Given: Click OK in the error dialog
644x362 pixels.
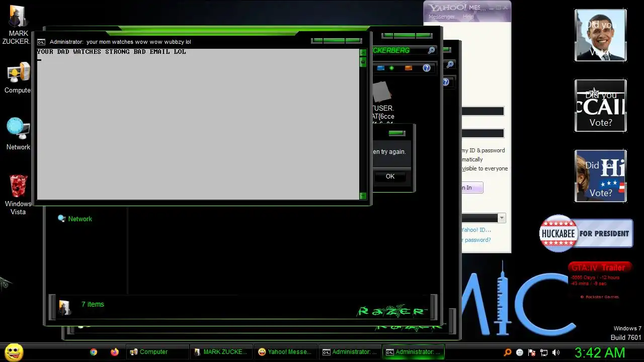Looking at the screenshot, I should tap(390, 176).
